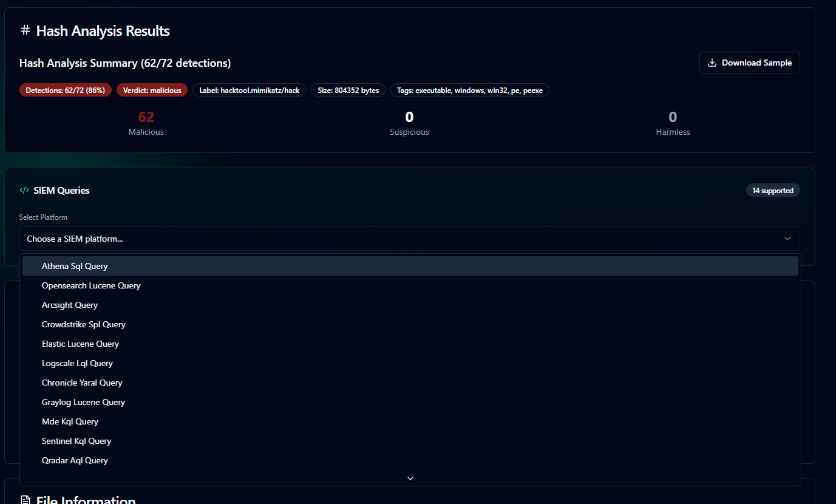Select Mde Kql Query option
The image size is (836, 504).
[x=410, y=421]
